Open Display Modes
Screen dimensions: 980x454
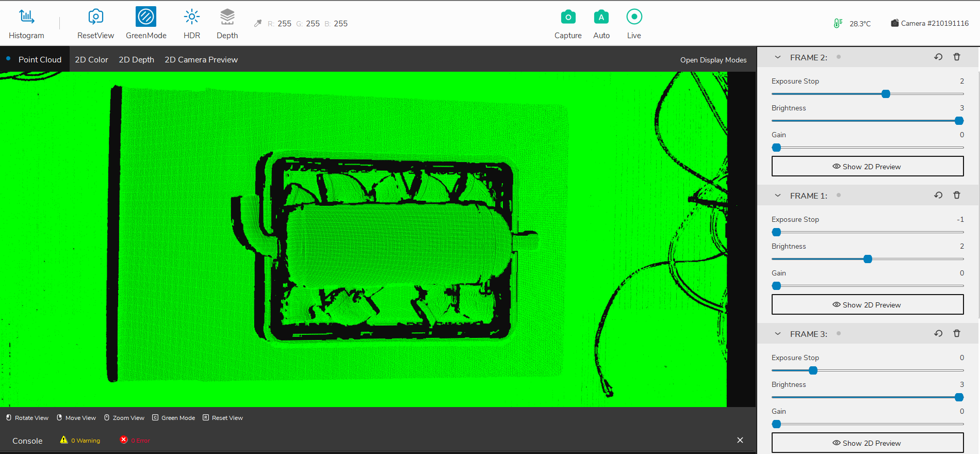coord(713,60)
